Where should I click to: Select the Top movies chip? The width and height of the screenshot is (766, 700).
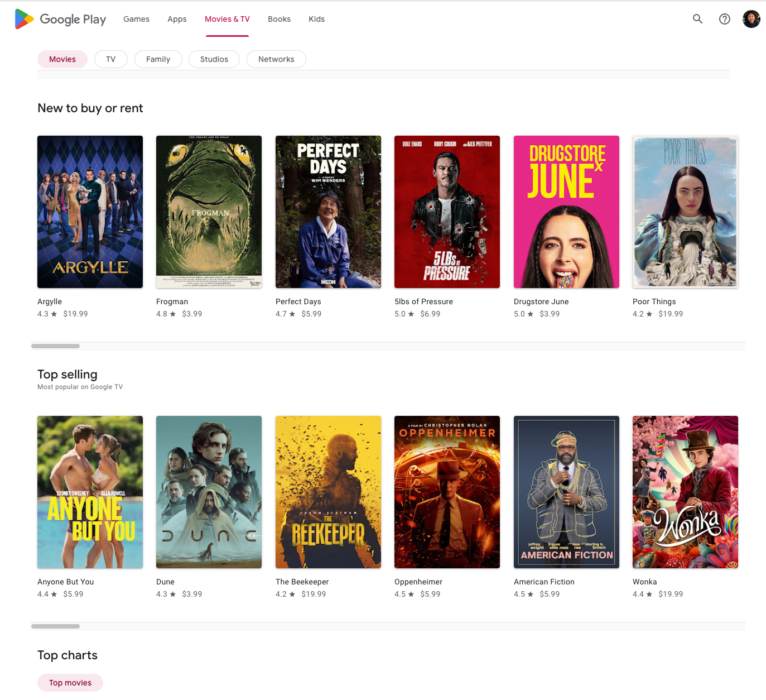[x=70, y=683]
